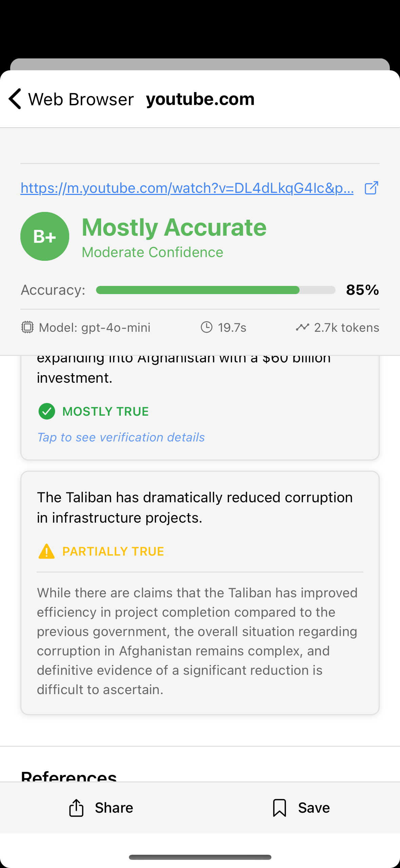Tap the home indicator bar
Image resolution: width=400 pixels, height=868 pixels.
(x=200, y=857)
